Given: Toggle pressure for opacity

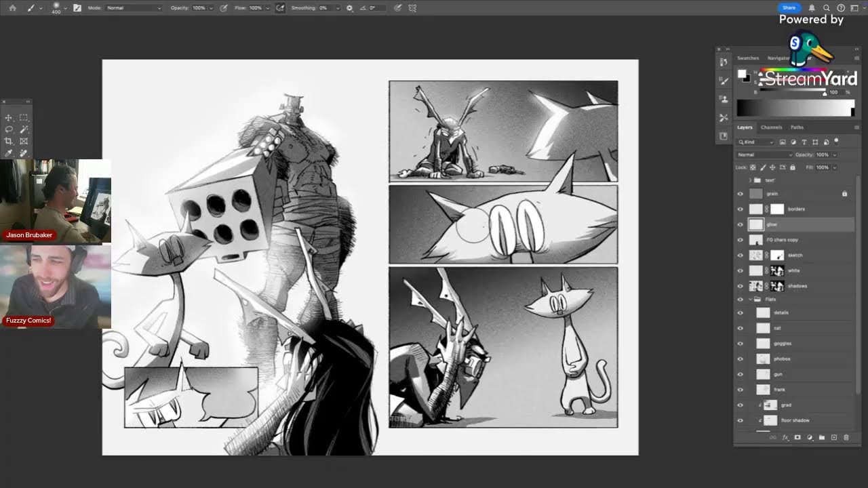Looking at the screenshot, I should [223, 8].
